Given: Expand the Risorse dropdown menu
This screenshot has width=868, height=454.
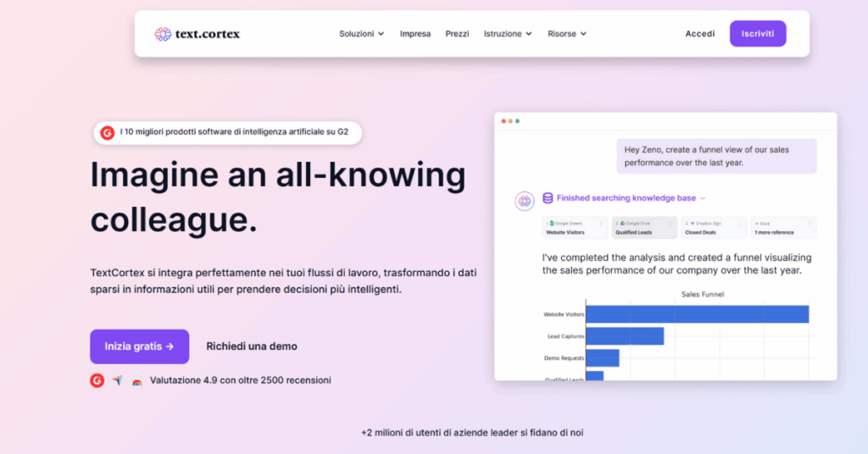Looking at the screenshot, I should (566, 34).
